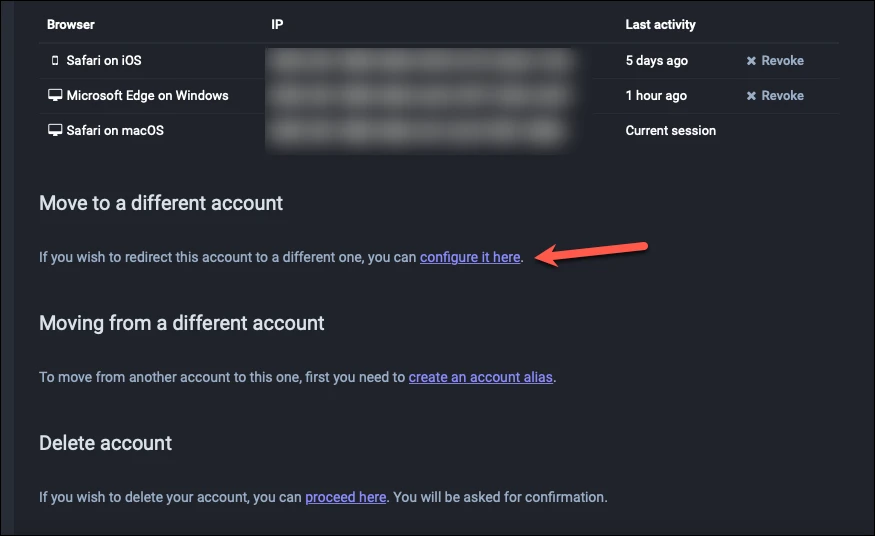Click the mobile device icon beside Safari on iOS

coord(55,60)
